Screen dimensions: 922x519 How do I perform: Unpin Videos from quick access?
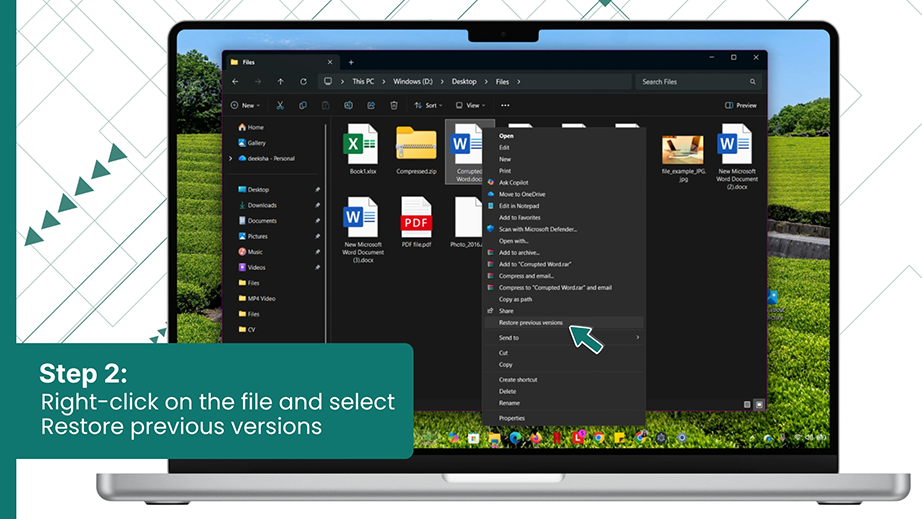pyautogui.click(x=318, y=267)
